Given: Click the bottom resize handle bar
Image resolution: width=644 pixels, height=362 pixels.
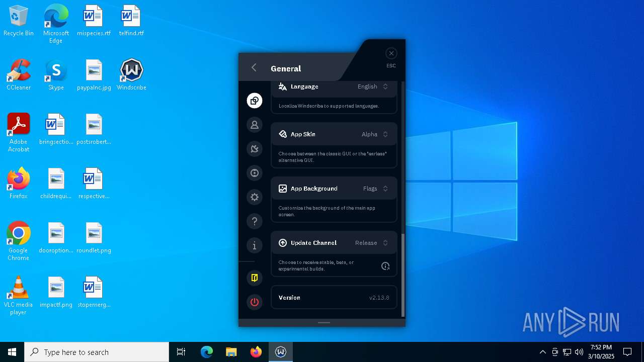Looking at the screenshot, I should (324, 322).
